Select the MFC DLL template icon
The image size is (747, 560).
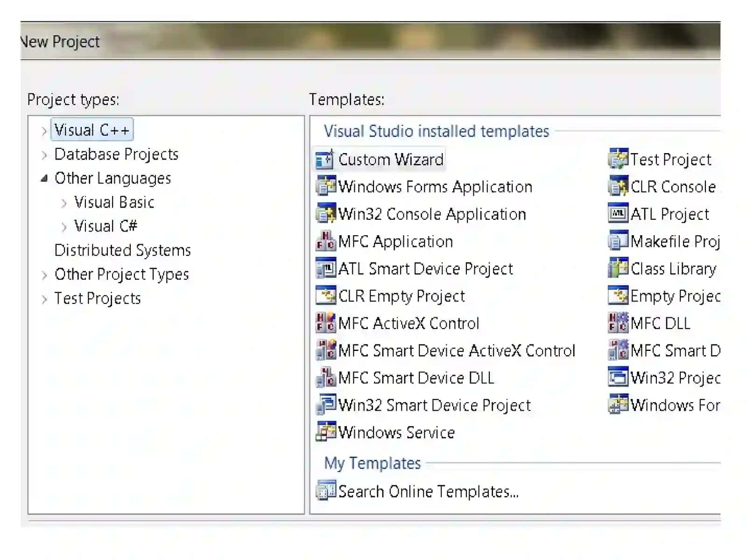618,323
